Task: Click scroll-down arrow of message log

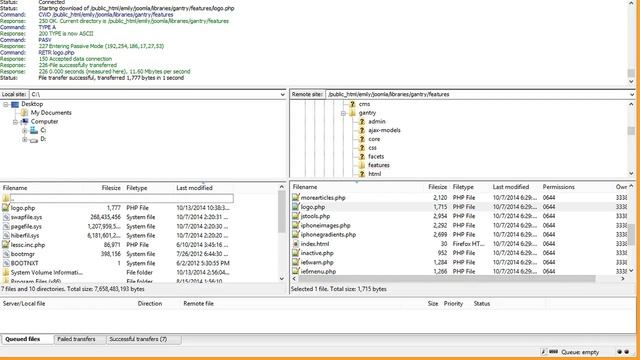Action: click(x=631, y=81)
